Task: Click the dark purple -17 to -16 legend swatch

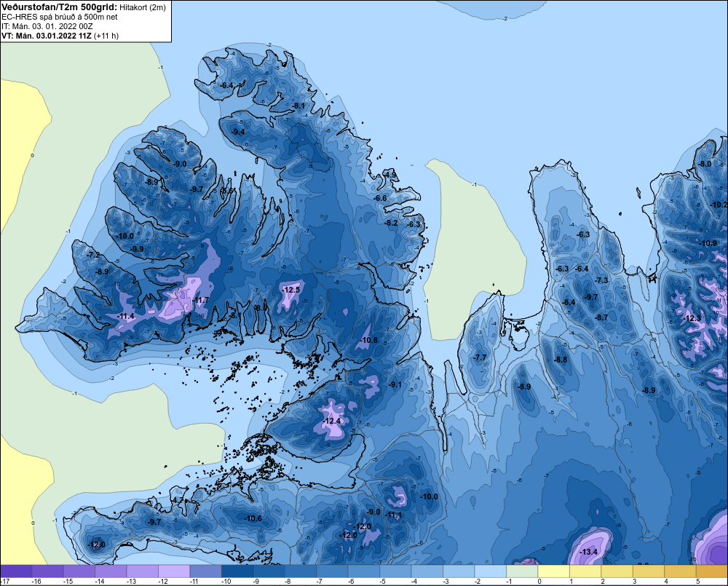Action: (16, 571)
